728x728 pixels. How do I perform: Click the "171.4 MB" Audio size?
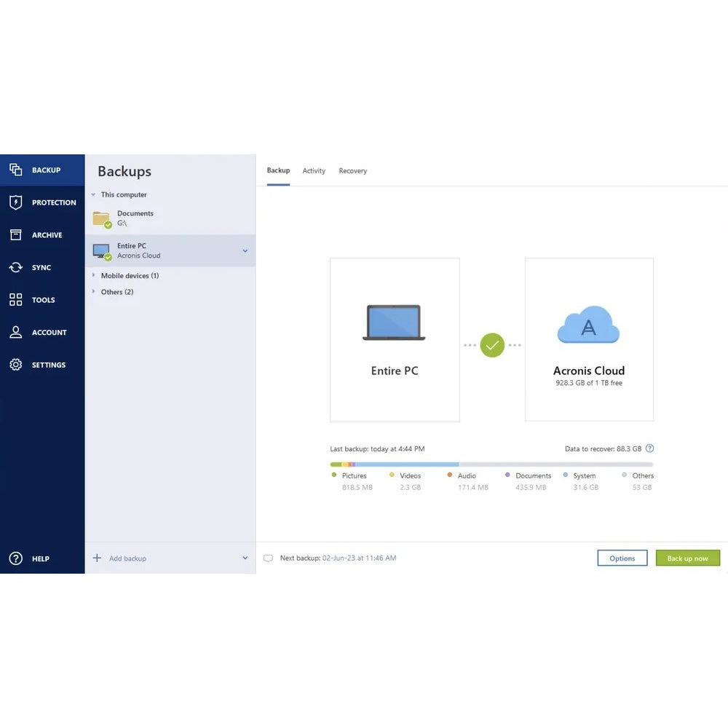[472, 487]
